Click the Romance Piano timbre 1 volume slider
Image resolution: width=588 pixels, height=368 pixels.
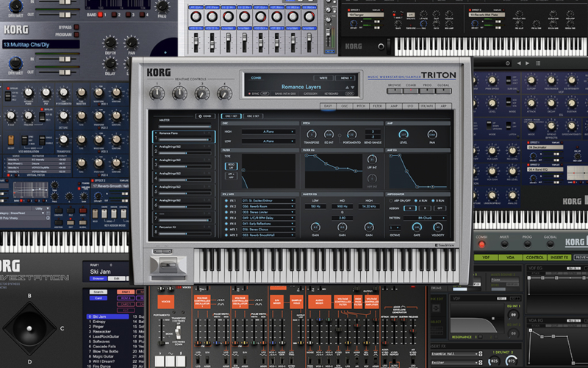[x=184, y=140]
